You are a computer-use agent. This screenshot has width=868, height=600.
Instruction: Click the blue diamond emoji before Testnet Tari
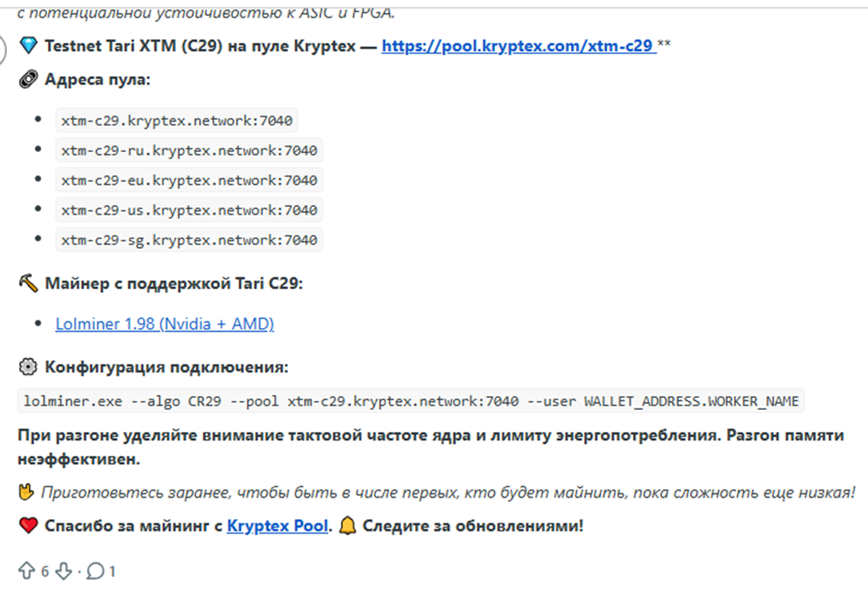(27, 46)
